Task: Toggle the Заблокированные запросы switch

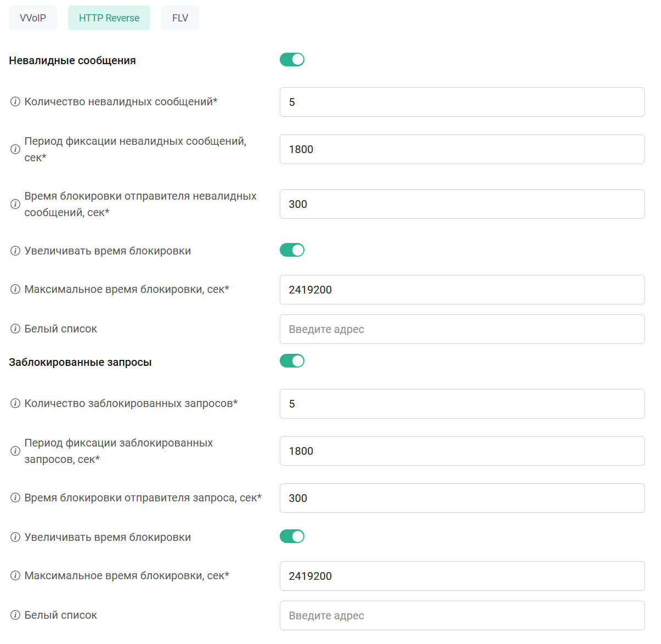Action: 292,361
